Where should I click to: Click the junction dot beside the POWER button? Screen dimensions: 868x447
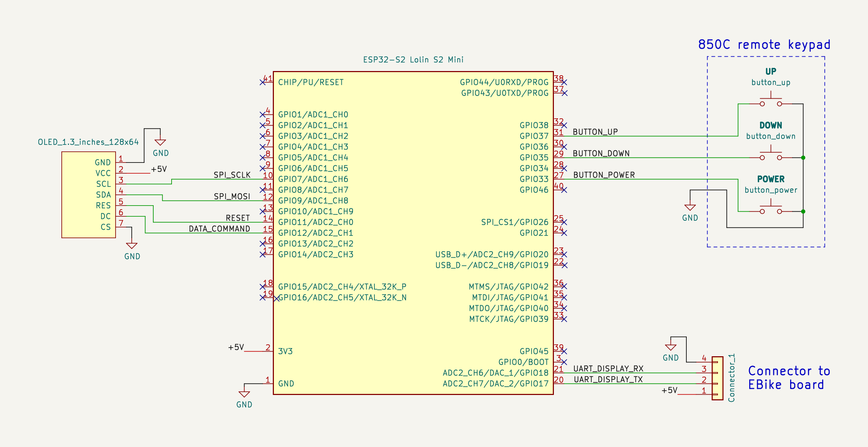(803, 211)
